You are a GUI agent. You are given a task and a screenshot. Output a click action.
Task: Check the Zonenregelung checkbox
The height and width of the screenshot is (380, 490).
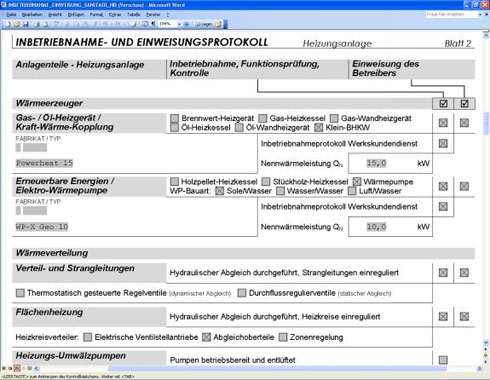(x=283, y=337)
